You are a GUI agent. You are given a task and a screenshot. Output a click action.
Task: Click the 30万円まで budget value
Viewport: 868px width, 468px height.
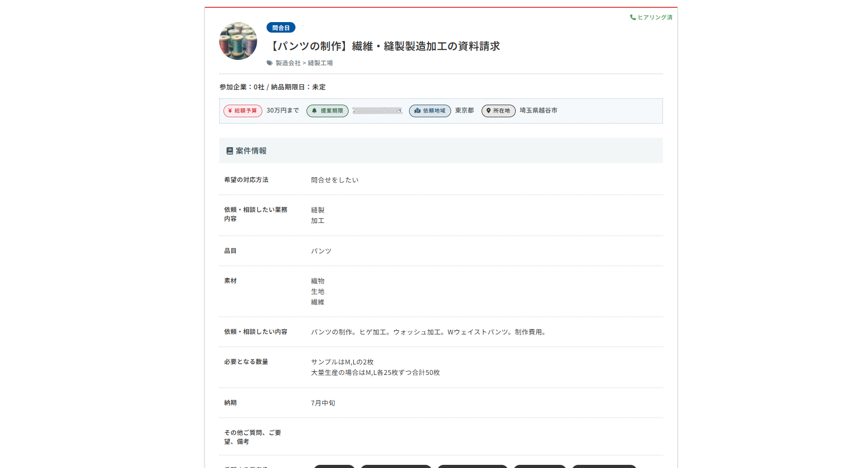[283, 110]
